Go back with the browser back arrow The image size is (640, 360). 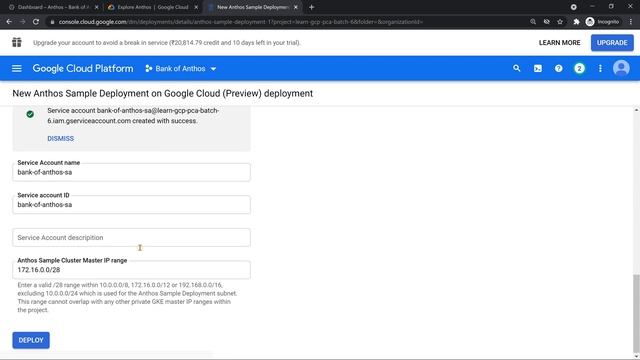[x=9, y=22]
